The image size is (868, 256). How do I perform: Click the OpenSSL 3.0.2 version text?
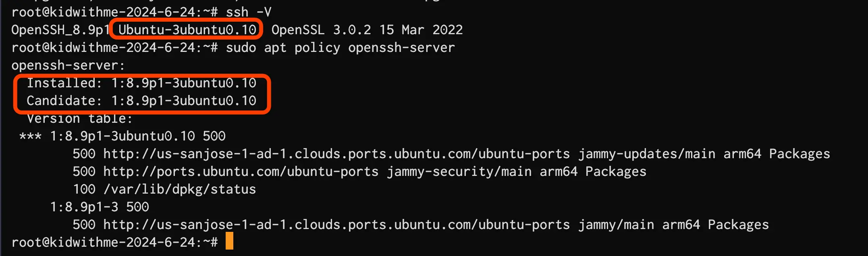[321, 30]
